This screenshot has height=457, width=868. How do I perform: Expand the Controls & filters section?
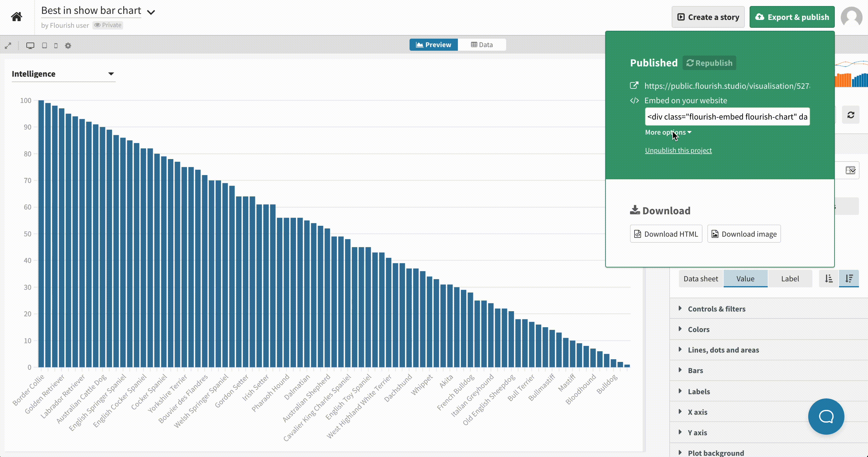tap(769, 308)
